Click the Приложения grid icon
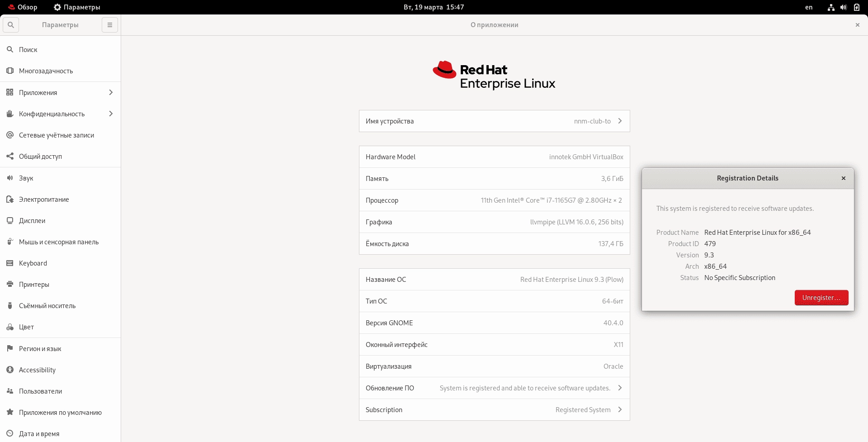Viewport: 868px width, 442px height. (x=10, y=92)
